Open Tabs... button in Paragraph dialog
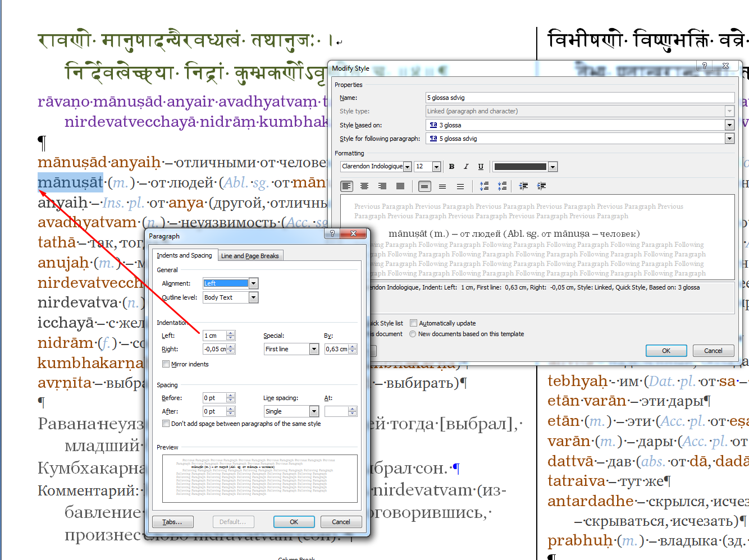749x560 pixels. pyautogui.click(x=172, y=522)
